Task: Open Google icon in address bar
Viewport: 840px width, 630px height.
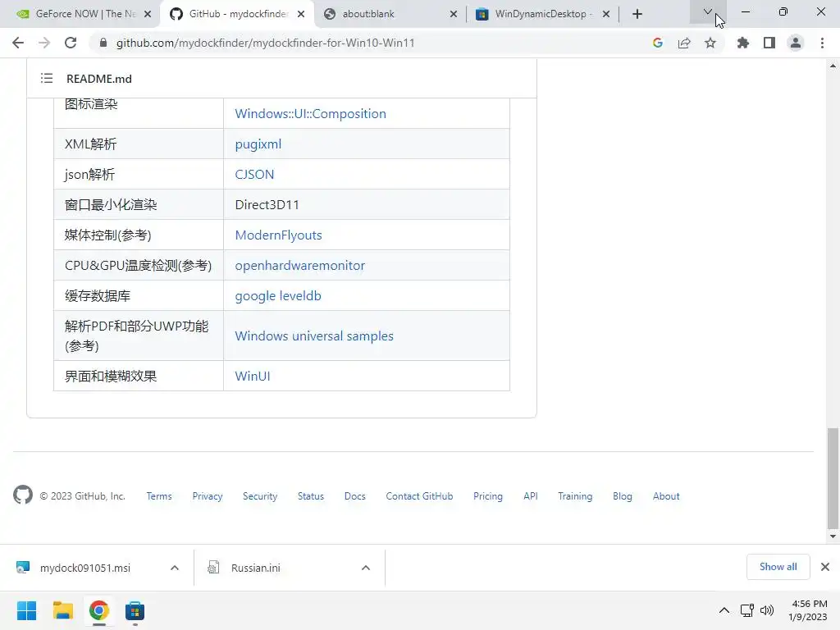Action: pyautogui.click(x=658, y=43)
